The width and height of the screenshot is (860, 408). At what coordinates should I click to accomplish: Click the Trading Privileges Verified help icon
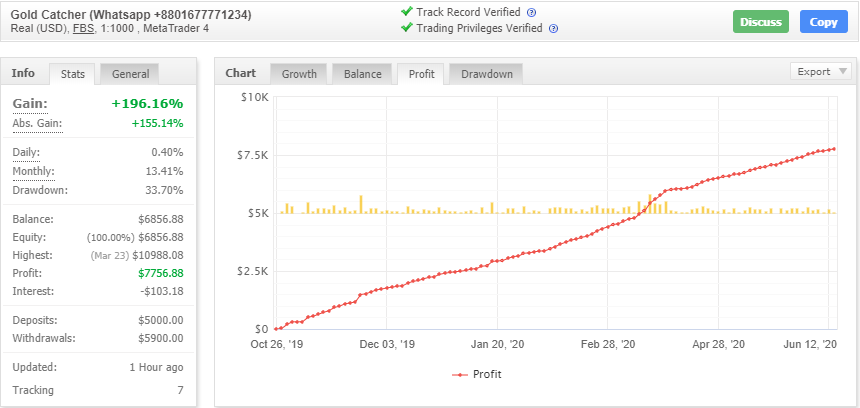pyautogui.click(x=553, y=29)
